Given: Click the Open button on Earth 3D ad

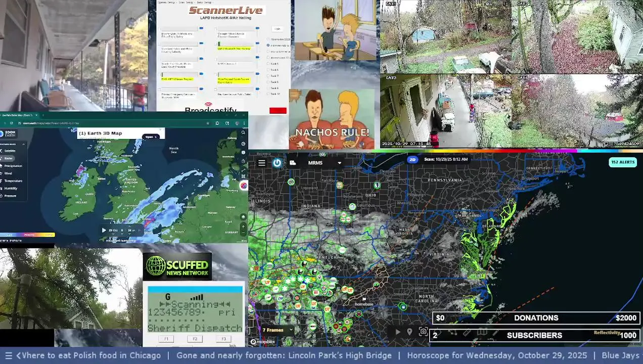Looking at the screenshot, I should 151,136.
